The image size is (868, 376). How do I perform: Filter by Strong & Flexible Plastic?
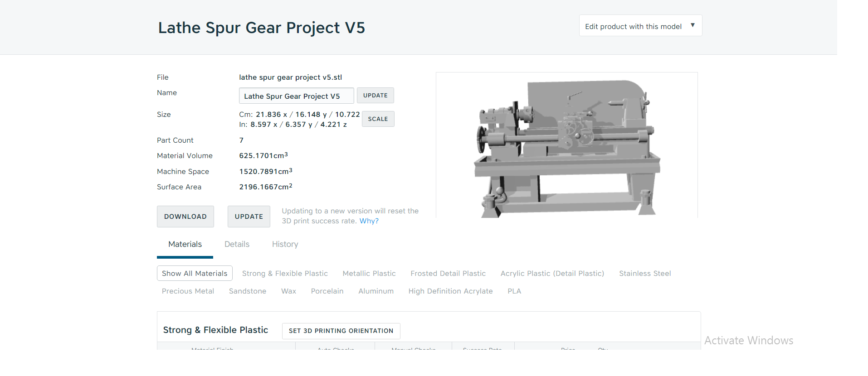(285, 274)
